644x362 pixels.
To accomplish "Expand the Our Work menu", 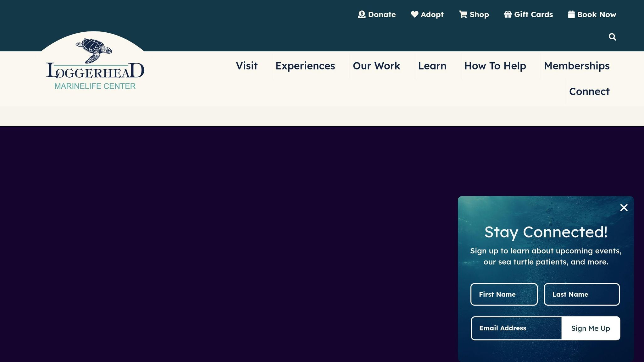I will 376,66.
